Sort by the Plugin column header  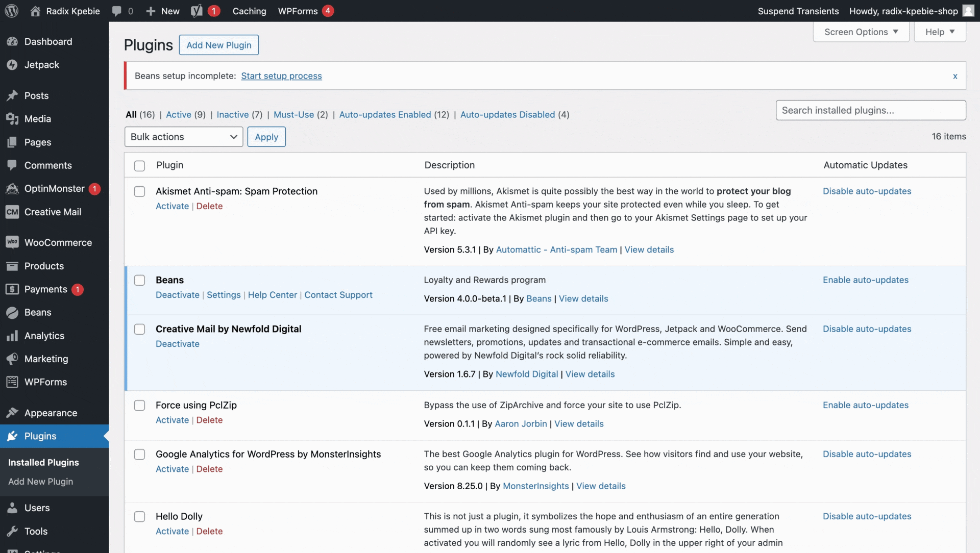[170, 165]
